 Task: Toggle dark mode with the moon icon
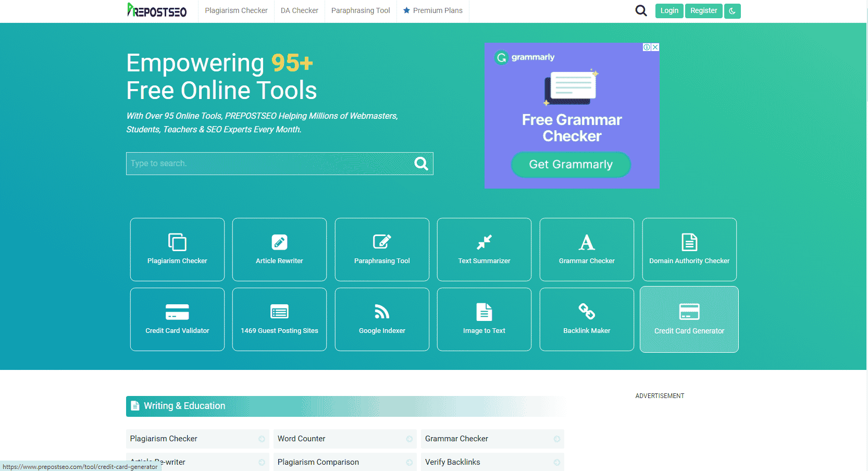click(x=732, y=11)
